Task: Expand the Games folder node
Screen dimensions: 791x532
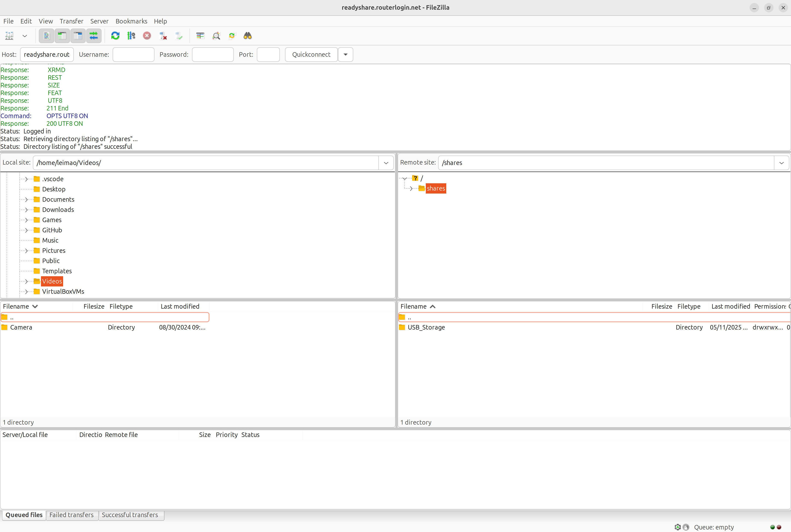Action: 26,220
